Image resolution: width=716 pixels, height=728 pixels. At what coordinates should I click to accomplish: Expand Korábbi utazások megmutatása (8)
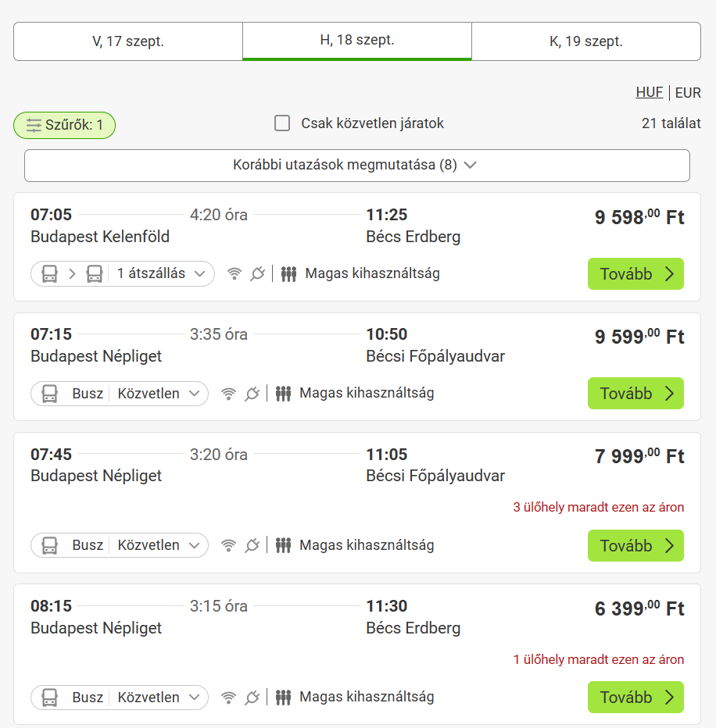[356, 166]
